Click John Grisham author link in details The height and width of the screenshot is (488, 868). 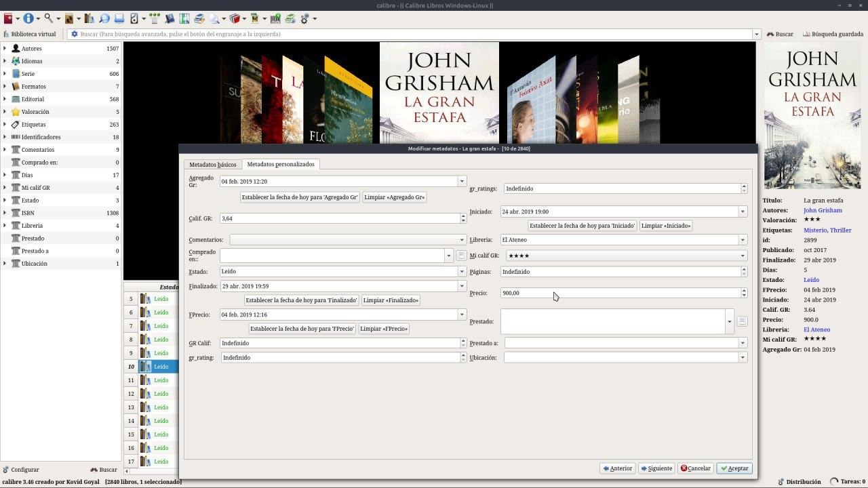[x=823, y=210]
